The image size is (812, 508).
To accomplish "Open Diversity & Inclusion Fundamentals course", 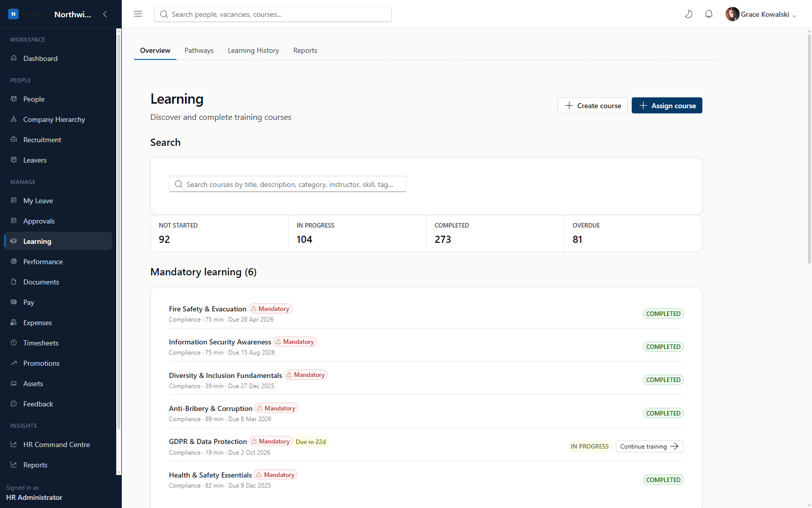I will [225, 375].
